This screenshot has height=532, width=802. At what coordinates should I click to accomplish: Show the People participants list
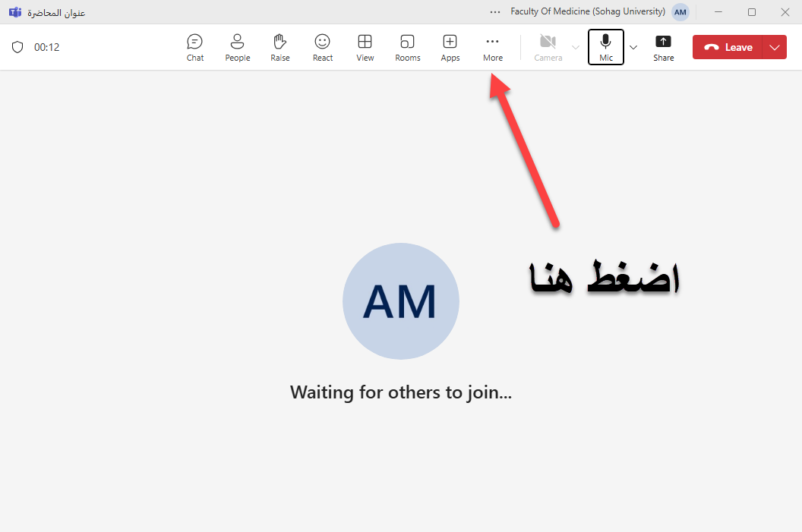click(237, 47)
